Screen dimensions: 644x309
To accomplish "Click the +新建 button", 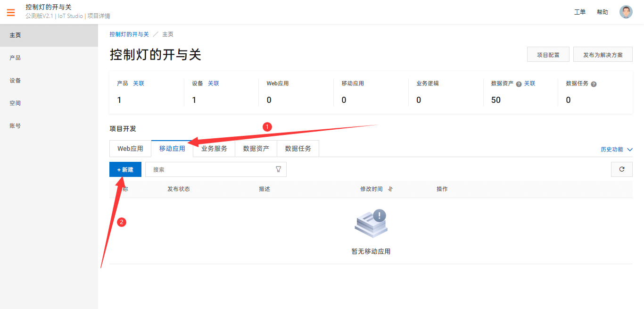I will [x=125, y=169].
